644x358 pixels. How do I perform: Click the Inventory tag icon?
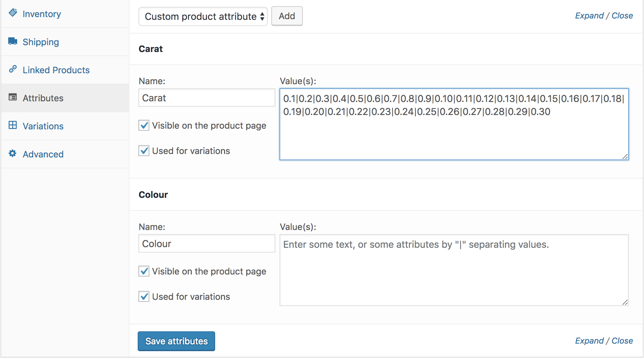13,13
